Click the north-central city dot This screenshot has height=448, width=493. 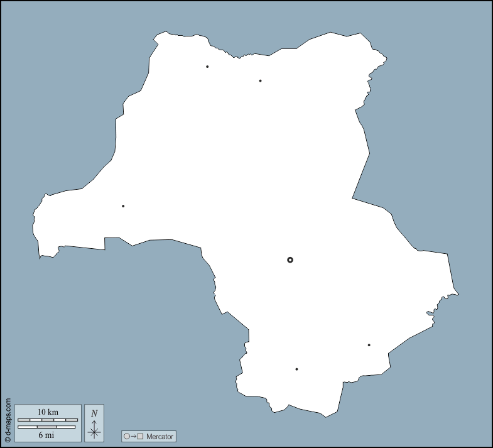260,80
